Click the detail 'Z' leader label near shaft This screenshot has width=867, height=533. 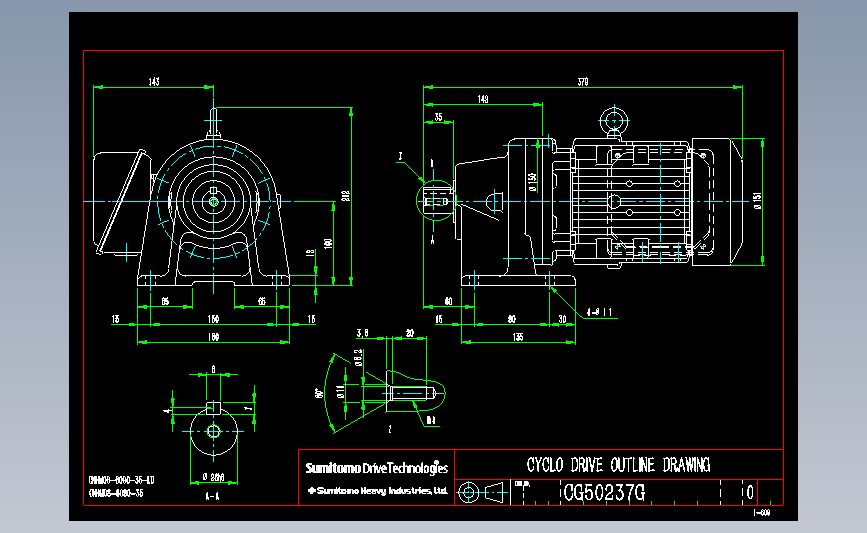coord(400,156)
